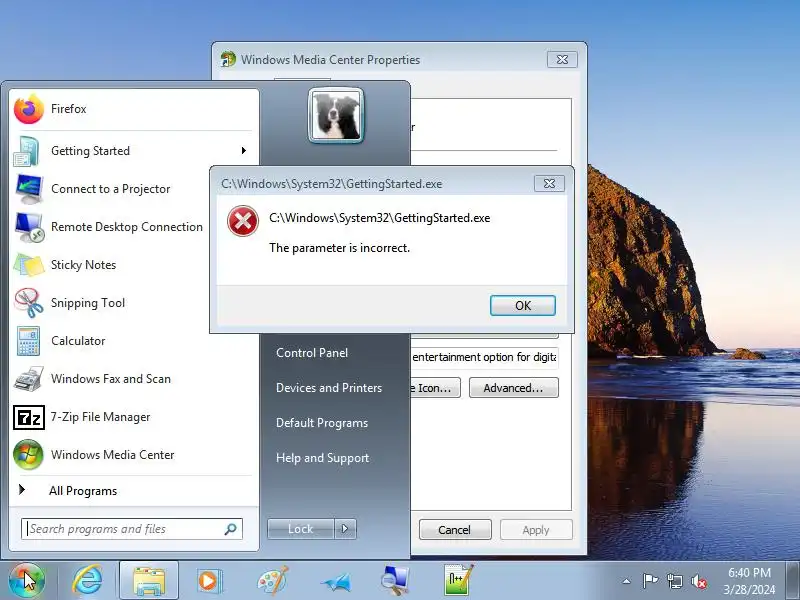This screenshot has height=600, width=800.
Task: Click the Change Icon... button
Action: [x=435, y=388]
